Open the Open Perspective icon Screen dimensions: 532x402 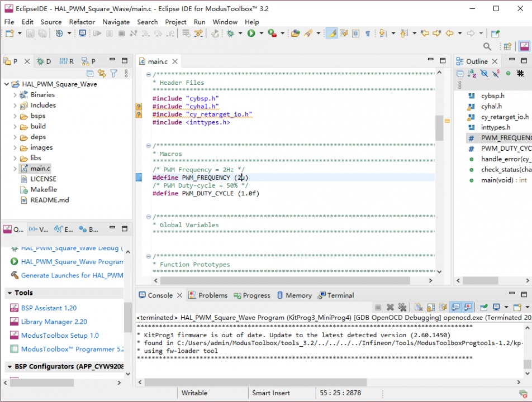[x=507, y=46]
